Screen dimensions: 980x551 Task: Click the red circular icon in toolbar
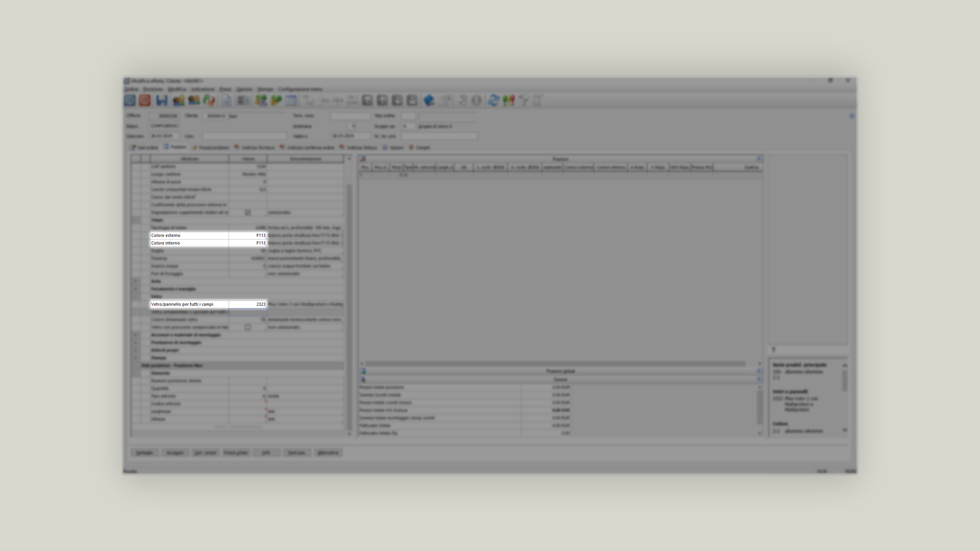(145, 101)
